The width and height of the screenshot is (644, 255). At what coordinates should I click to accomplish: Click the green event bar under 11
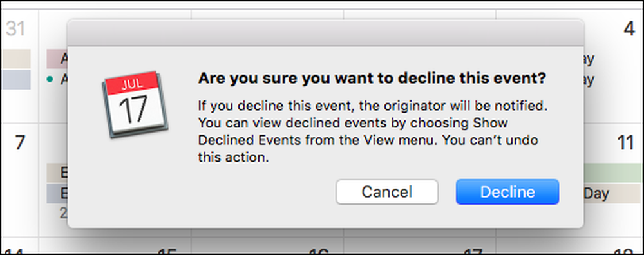pos(612,173)
